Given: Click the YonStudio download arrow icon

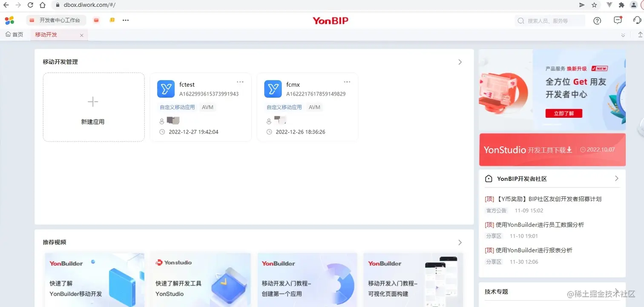Looking at the screenshot, I should (569, 150).
